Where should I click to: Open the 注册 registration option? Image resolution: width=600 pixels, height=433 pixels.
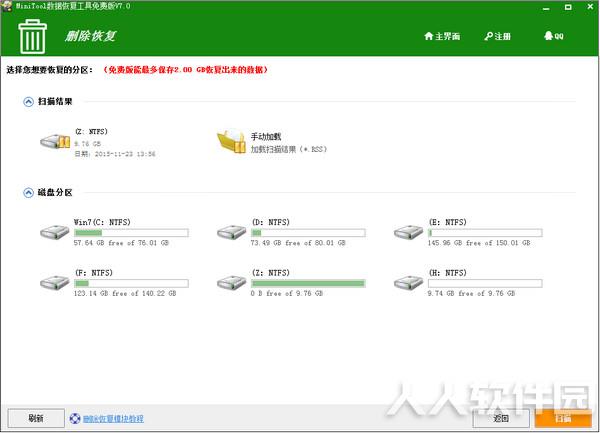pos(497,36)
